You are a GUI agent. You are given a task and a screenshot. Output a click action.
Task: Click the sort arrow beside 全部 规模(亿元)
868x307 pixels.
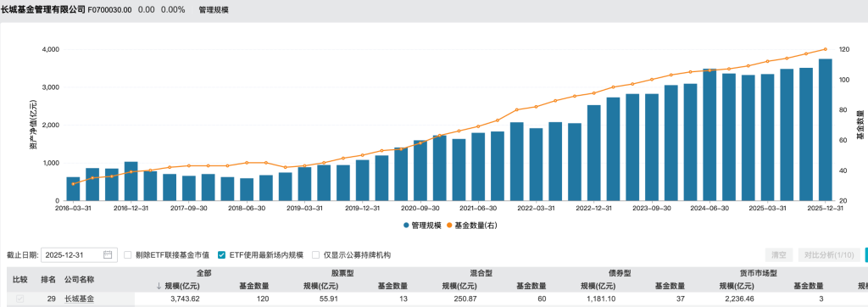[159, 286]
